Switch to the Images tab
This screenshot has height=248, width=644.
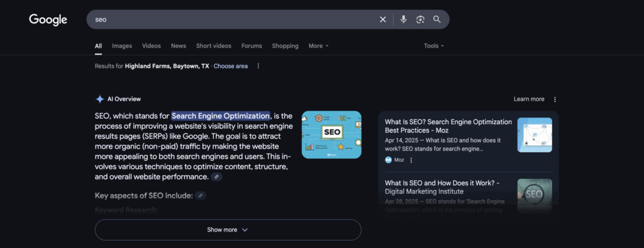pyautogui.click(x=122, y=46)
